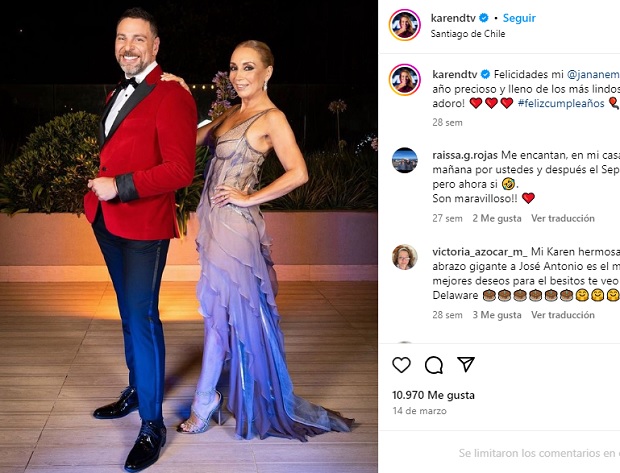Open comment bubble icon

click(434, 365)
